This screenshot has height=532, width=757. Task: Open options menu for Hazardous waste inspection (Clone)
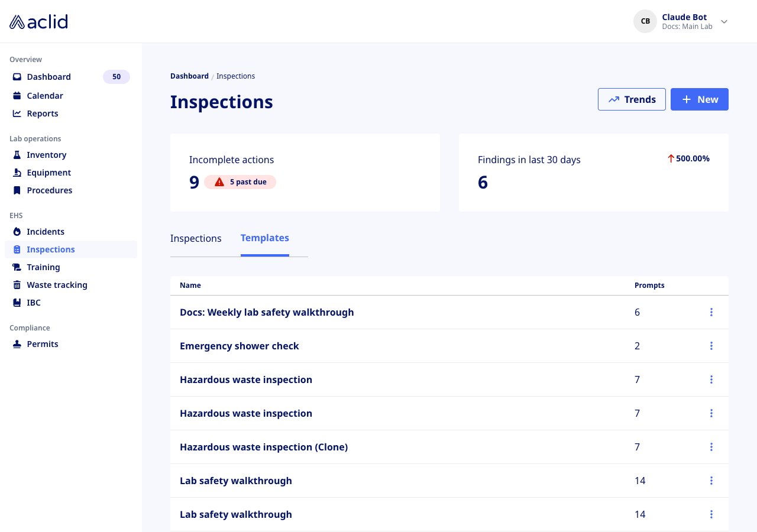click(711, 447)
